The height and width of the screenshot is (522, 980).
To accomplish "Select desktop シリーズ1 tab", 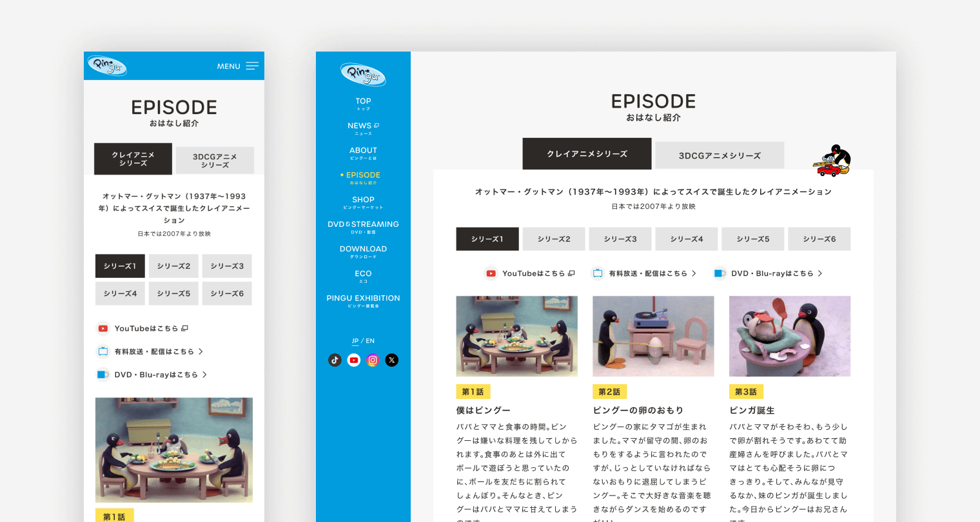I will pyautogui.click(x=487, y=239).
